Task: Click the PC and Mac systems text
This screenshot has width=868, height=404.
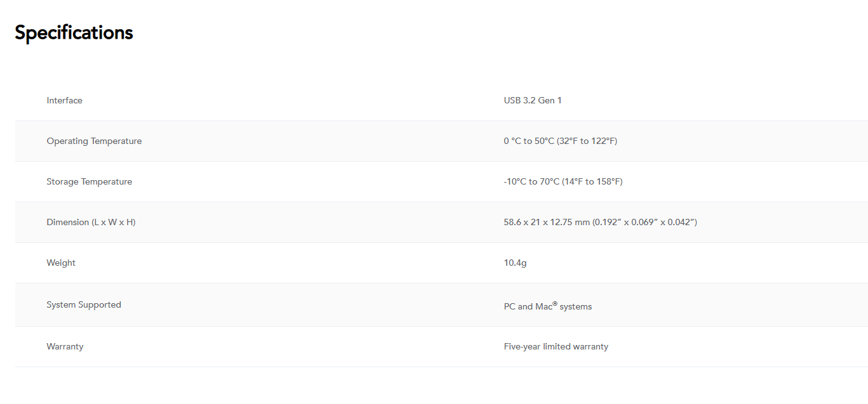Action: tap(548, 306)
